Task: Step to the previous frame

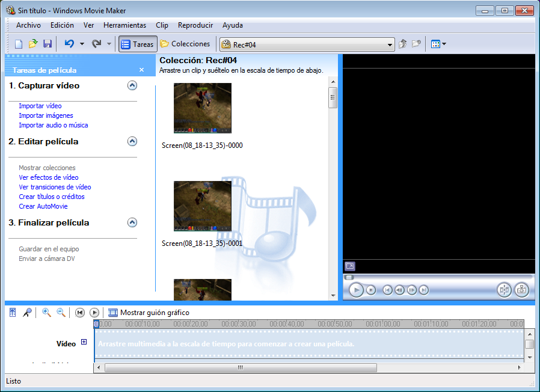Action: (x=399, y=290)
